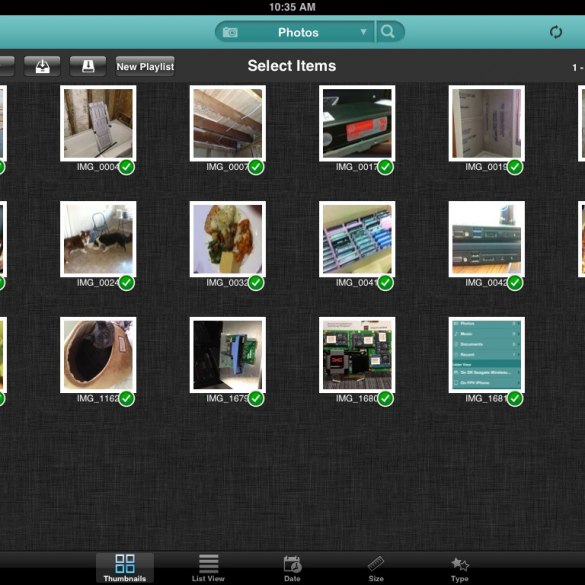Open the memory modules box thumbnail

click(357, 239)
